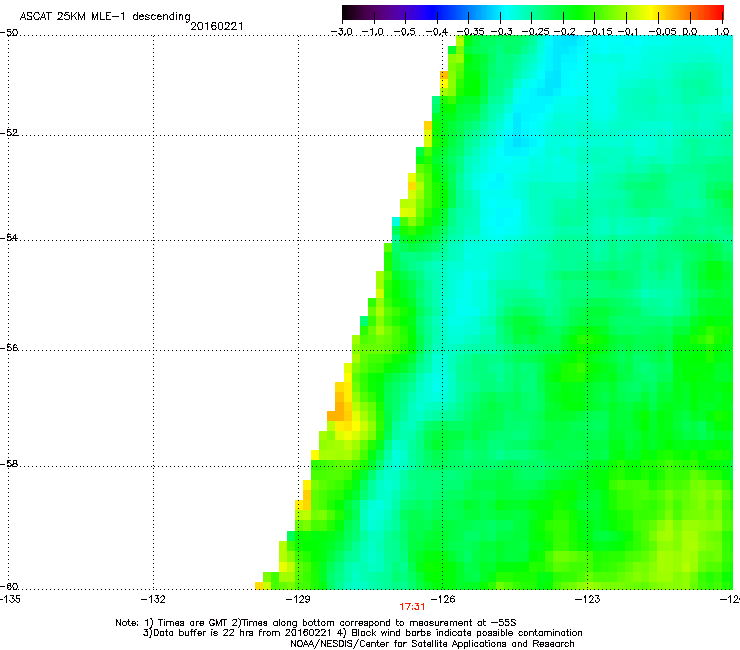
Task: Click the colorbar label -0.35
Action: click(470, 32)
